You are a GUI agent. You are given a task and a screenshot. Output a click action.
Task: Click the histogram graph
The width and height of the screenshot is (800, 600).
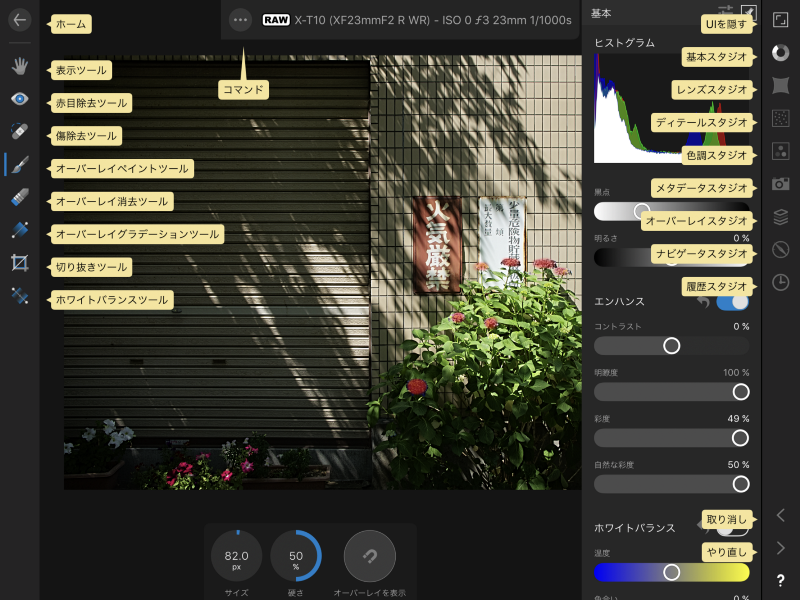(671, 108)
